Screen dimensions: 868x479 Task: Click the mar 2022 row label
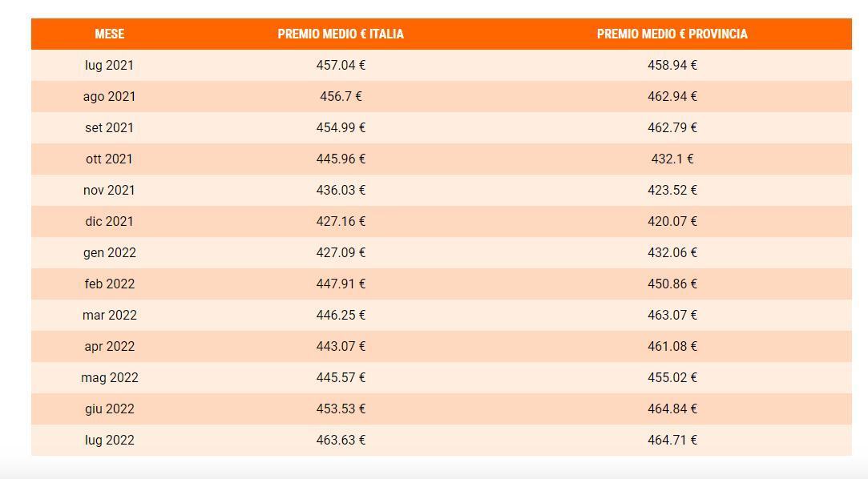pyautogui.click(x=109, y=315)
